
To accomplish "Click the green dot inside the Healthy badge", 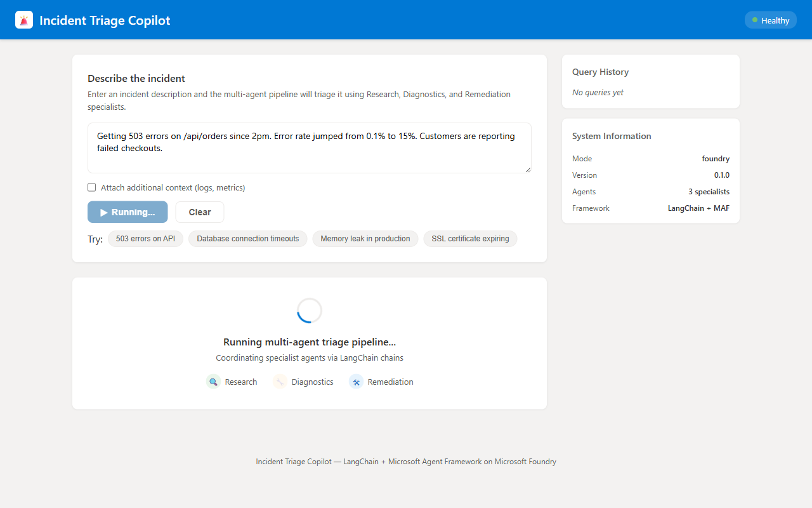I will point(756,20).
